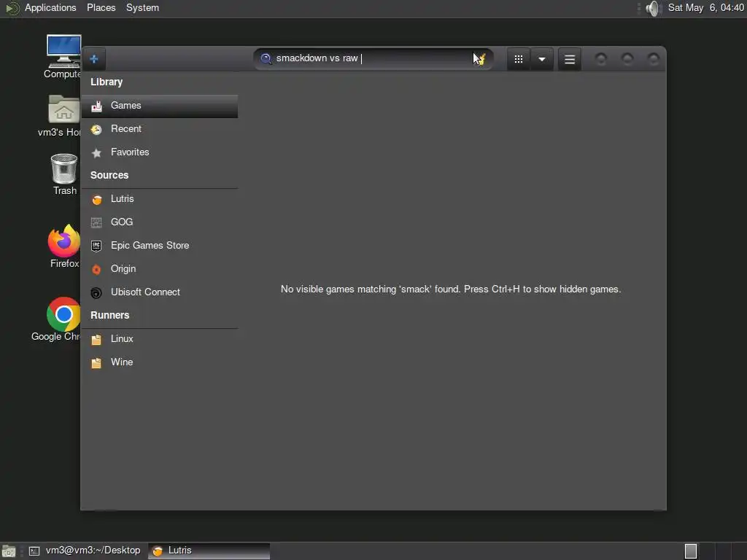Screen dimensions: 747x560
Task: Click the middle Lutris window control button
Action: pos(627,59)
